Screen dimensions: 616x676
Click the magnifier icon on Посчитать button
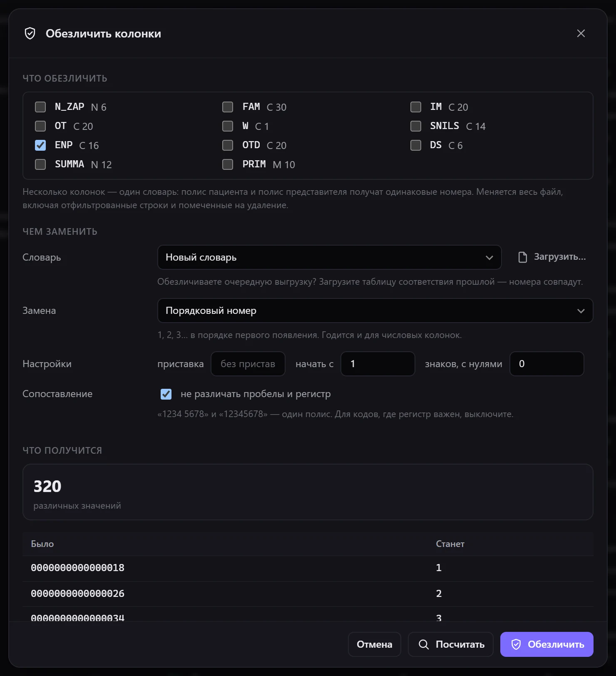[424, 644]
